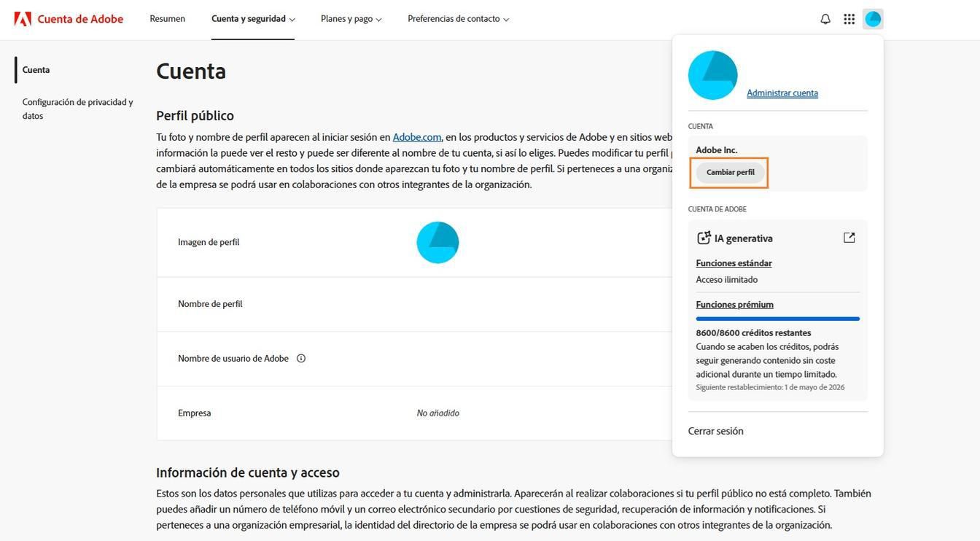Click Nombre de usuario de Adobe label

[233, 359]
